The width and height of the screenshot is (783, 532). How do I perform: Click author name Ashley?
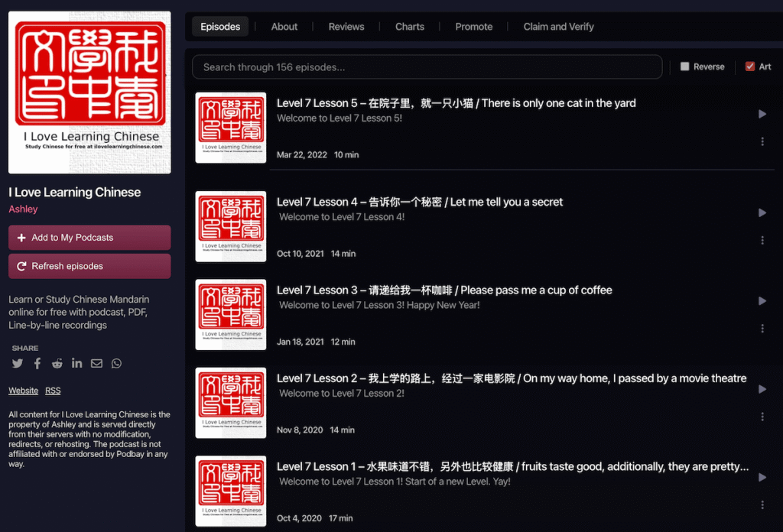(x=23, y=209)
